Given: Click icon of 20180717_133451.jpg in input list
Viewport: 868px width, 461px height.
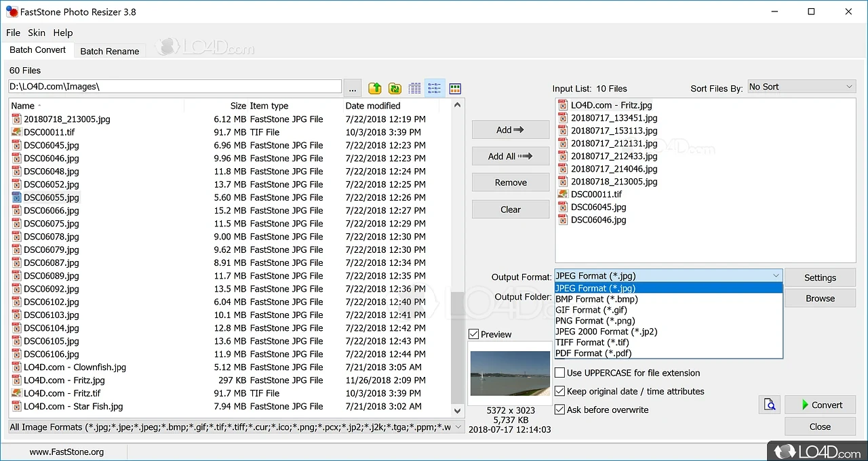Looking at the screenshot, I should click(563, 118).
